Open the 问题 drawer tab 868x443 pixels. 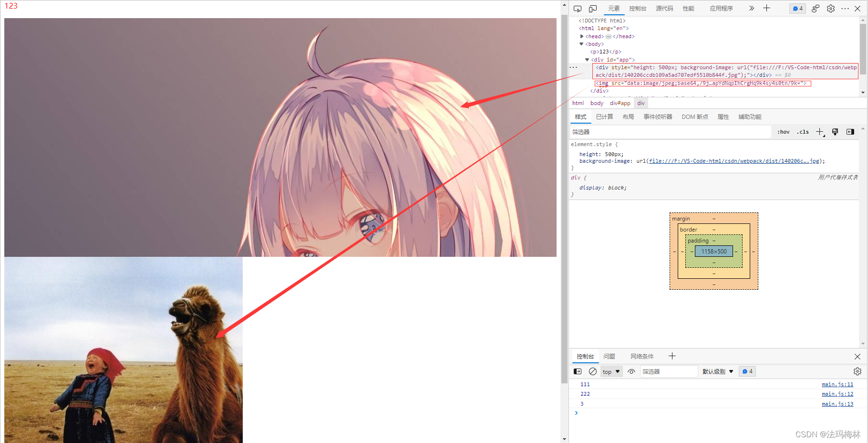pos(609,357)
